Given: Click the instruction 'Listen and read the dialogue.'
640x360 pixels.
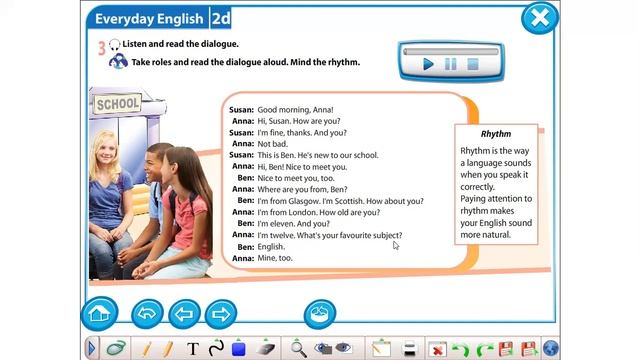Looking at the screenshot, I should pos(180,44).
